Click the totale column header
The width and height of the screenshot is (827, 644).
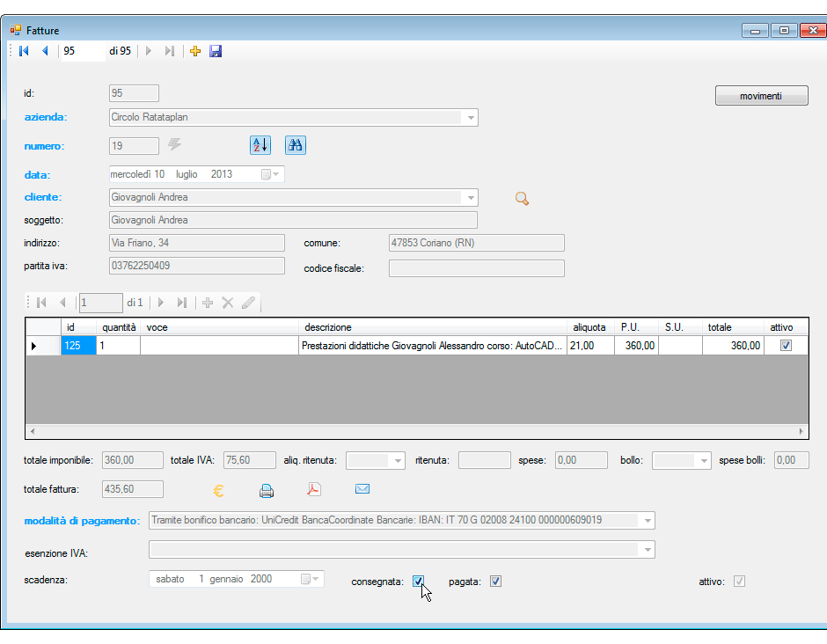click(x=733, y=327)
